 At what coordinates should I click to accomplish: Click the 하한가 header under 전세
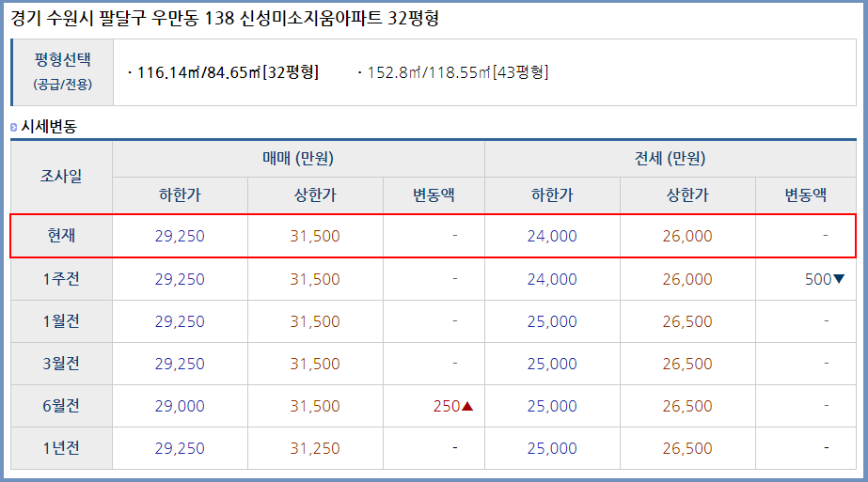coord(552,194)
